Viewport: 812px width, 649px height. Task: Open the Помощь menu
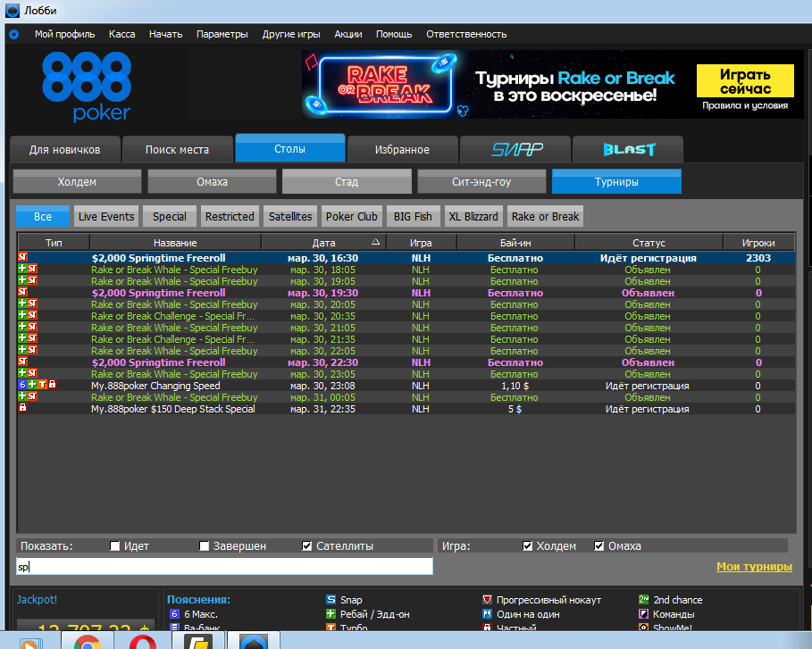[x=394, y=34]
